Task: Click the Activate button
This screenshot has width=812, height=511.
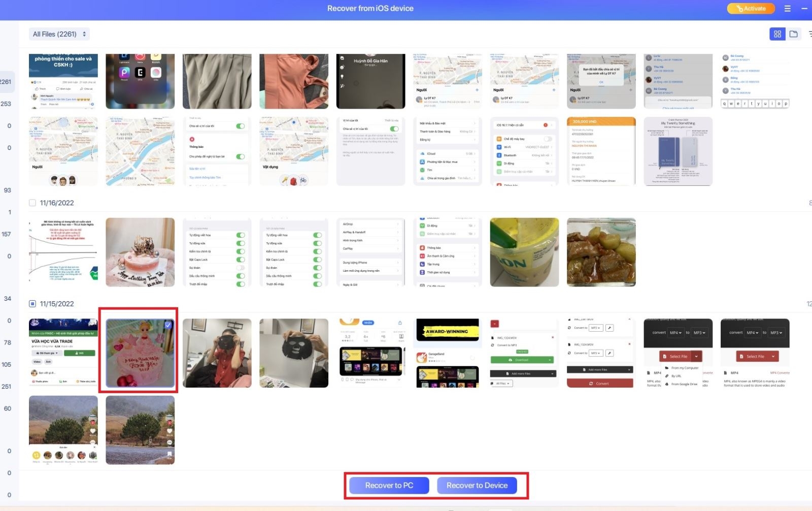Action: [751, 9]
